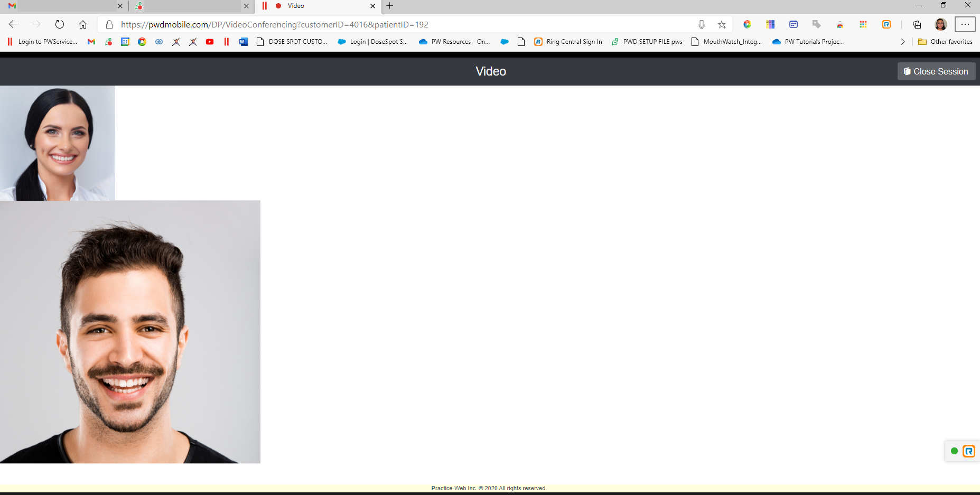
Task: Open Ring Central Sign In bookmark
Action: (x=568, y=42)
